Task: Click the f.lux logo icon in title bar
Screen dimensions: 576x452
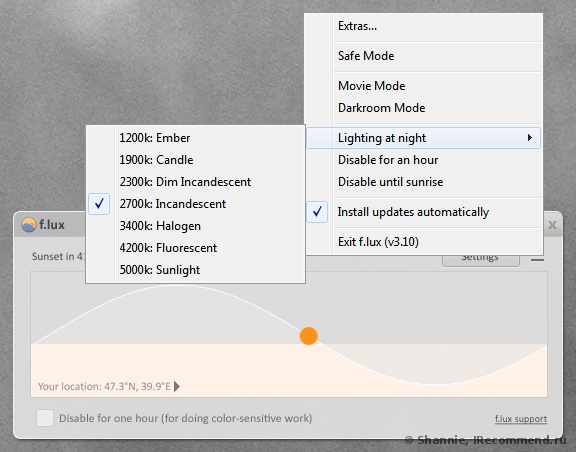Action: pyautogui.click(x=29, y=225)
